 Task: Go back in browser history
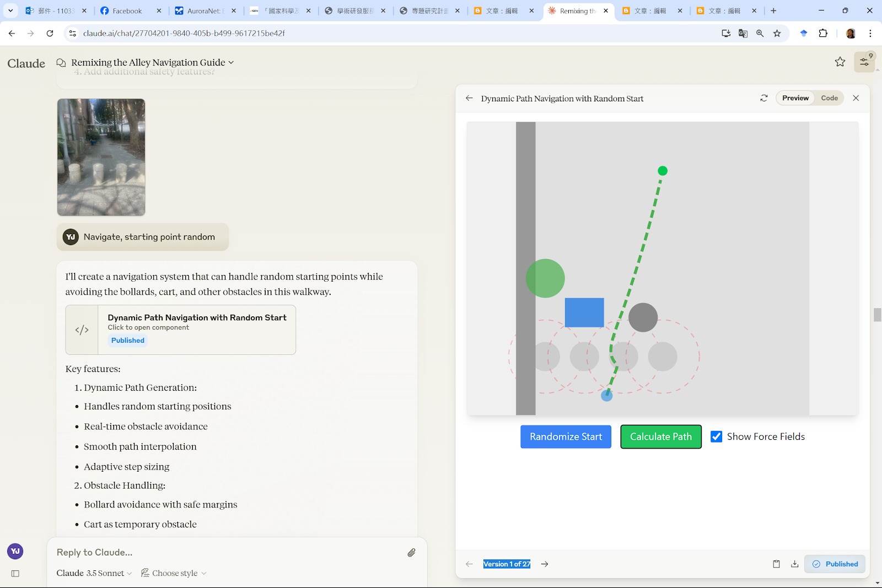pyautogui.click(x=12, y=33)
